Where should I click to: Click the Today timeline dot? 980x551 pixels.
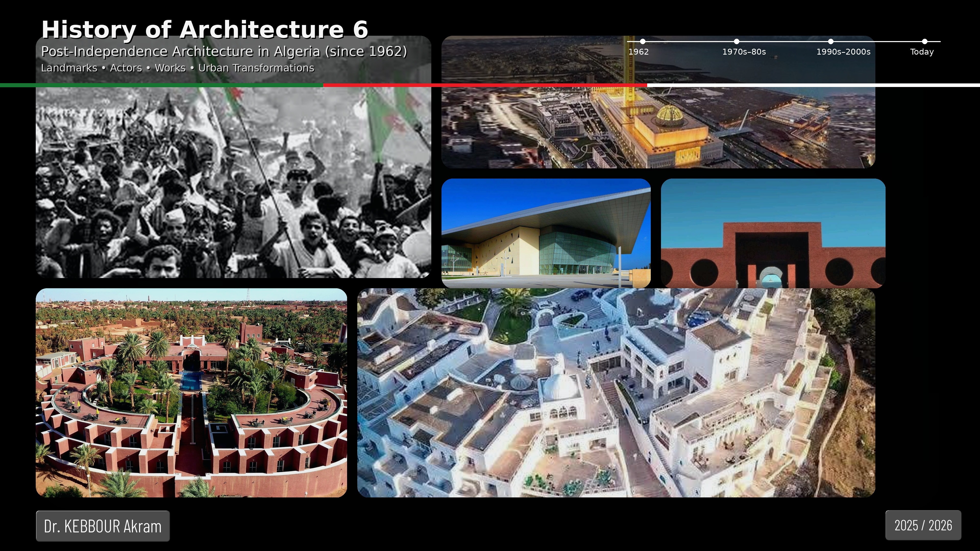tap(925, 41)
